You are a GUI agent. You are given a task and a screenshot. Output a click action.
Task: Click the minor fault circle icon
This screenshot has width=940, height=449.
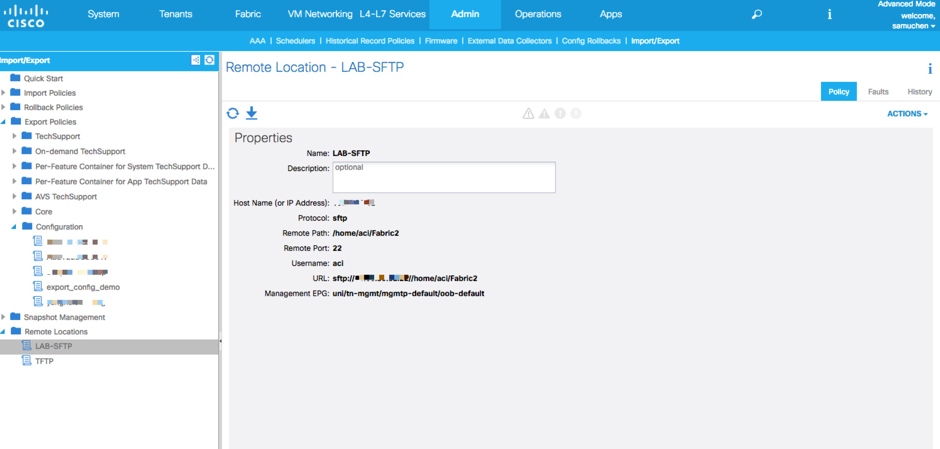pos(560,113)
